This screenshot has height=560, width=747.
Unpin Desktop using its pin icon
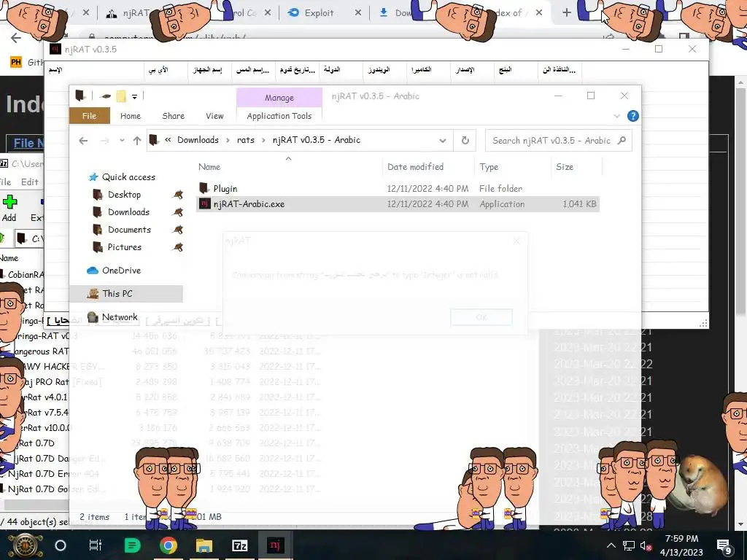click(178, 194)
